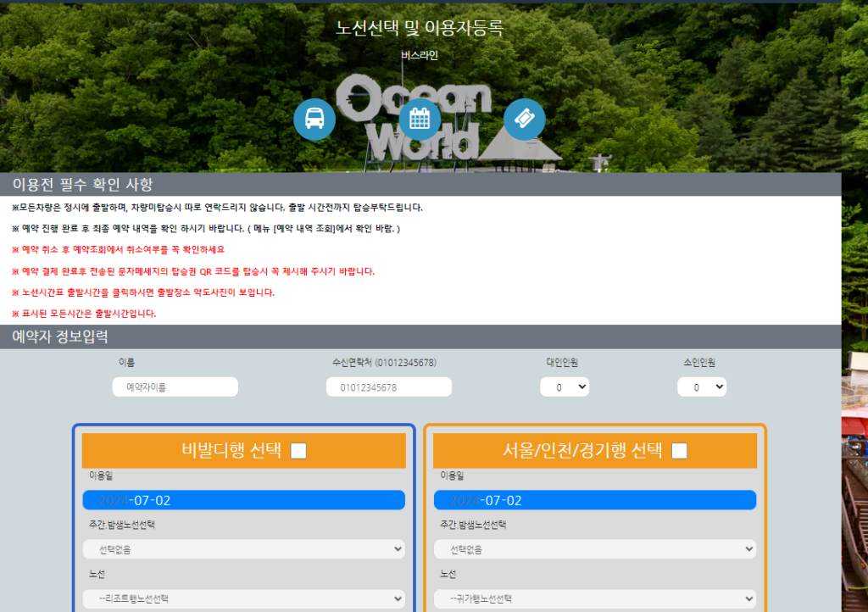Open the 소인인원 child count dropdown
Screen dimensions: 868x612
pyautogui.click(x=702, y=387)
